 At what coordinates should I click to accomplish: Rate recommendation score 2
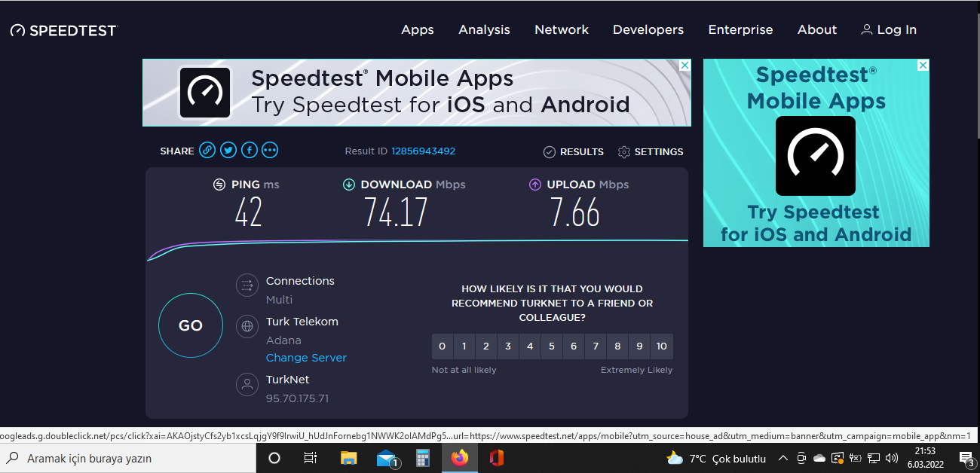pos(486,346)
